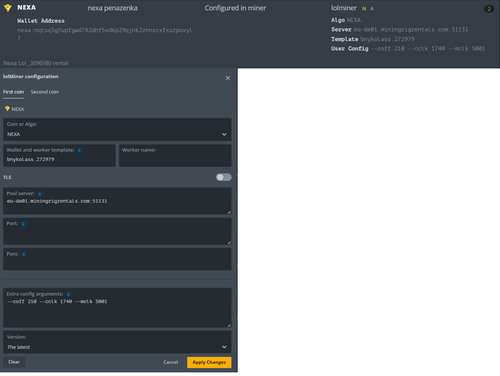Click the Apply Changes button
The height and width of the screenshot is (376, 500).
[209, 362]
